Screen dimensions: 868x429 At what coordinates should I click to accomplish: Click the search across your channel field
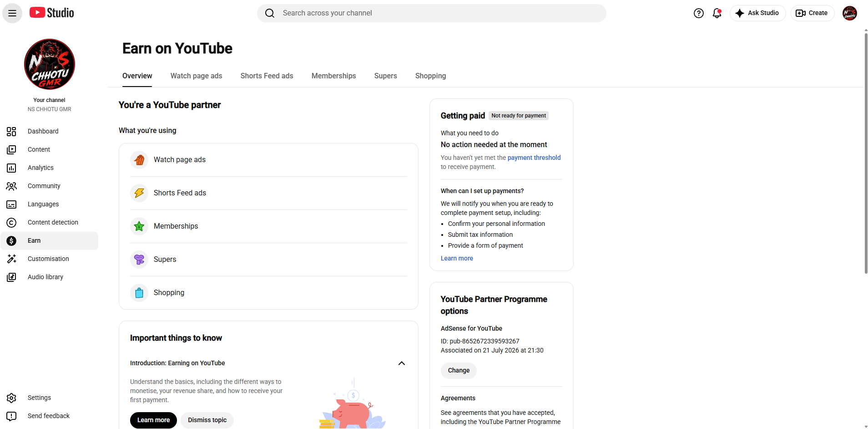tap(431, 13)
